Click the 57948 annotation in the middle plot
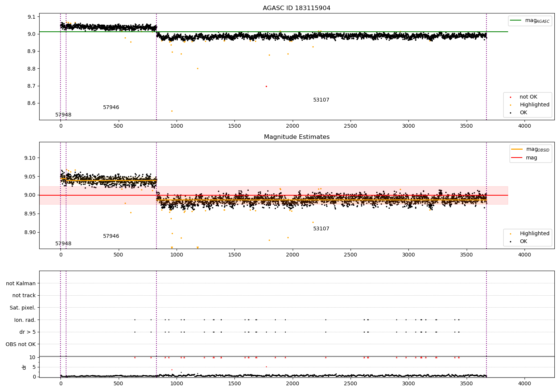The width and height of the screenshot is (560, 392). (63, 244)
